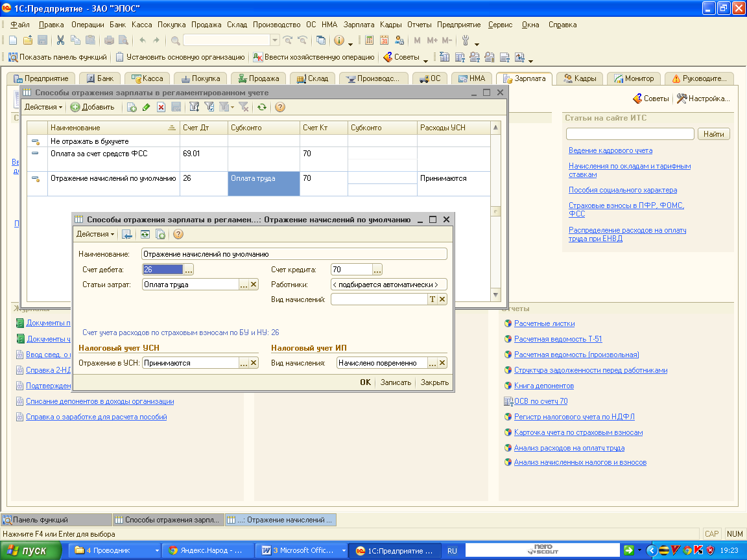Open the calendar icon in main toolbar
747x560 pixels.
tap(384, 40)
